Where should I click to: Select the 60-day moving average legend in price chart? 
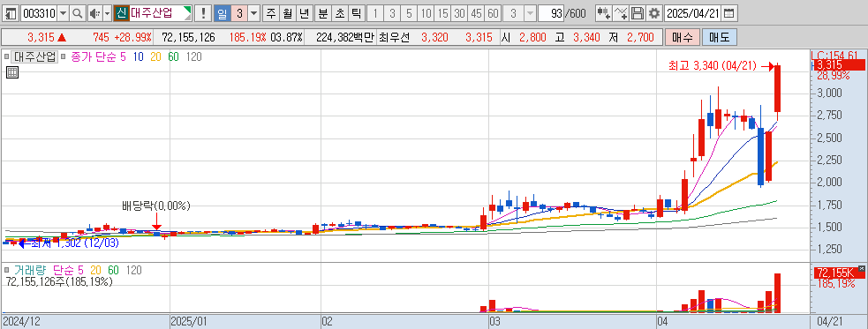click(x=173, y=56)
